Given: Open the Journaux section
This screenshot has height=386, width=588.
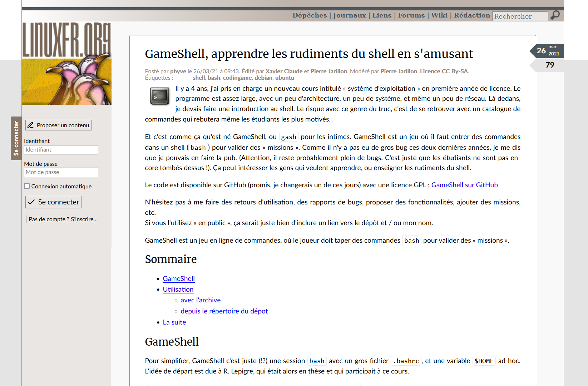Looking at the screenshot, I should tap(350, 15).
